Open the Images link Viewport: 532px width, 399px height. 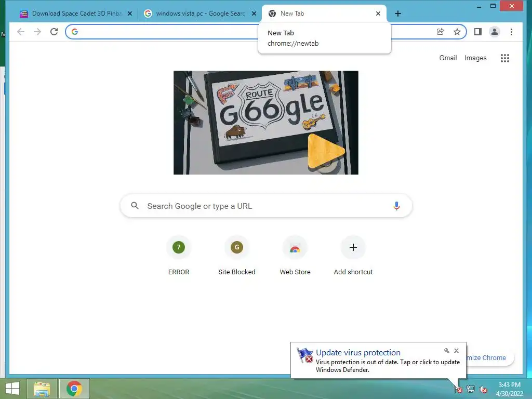pyautogui.click(x=475, y=58)
